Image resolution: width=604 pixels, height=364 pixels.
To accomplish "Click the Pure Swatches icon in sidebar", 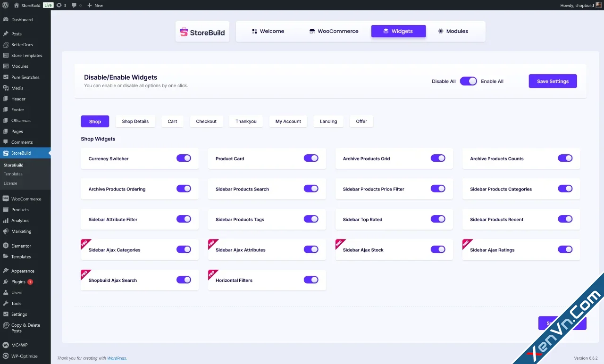I will [6, 77].
